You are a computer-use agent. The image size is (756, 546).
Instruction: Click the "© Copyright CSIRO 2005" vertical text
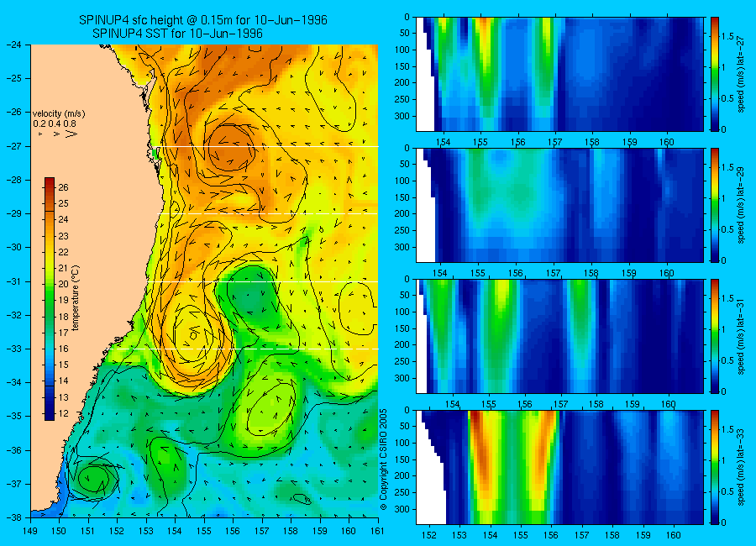click(x=384, y=459)
